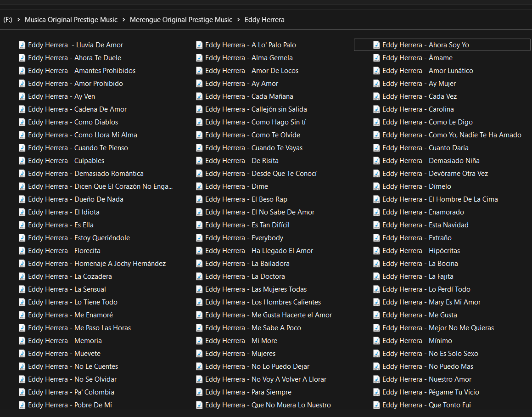
Task: Select file Demasiado Romántica
Action: coord(81,174)
